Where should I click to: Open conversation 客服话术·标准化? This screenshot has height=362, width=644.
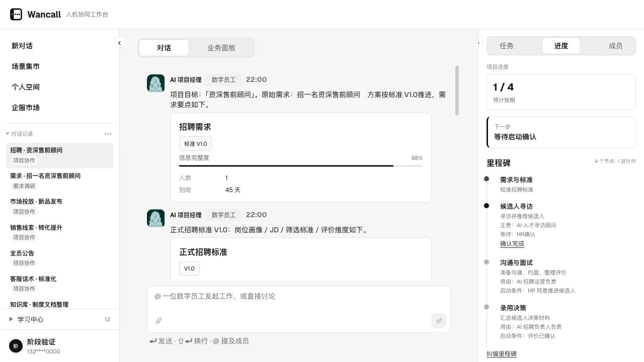tap(59, 284)
